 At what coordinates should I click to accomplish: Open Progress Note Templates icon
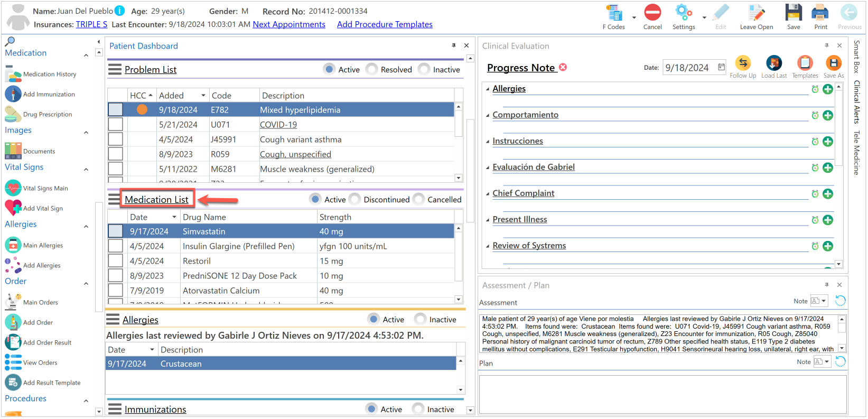click(x=805, y=63)
